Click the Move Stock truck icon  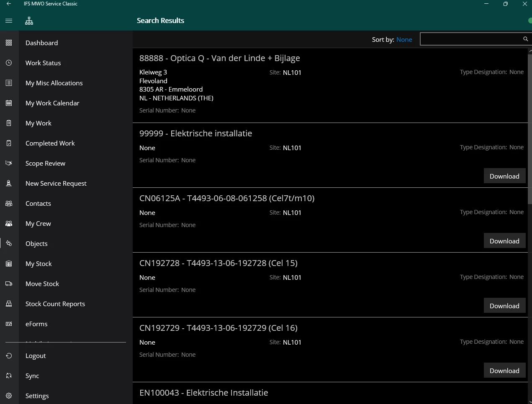[x=9, y=284]
